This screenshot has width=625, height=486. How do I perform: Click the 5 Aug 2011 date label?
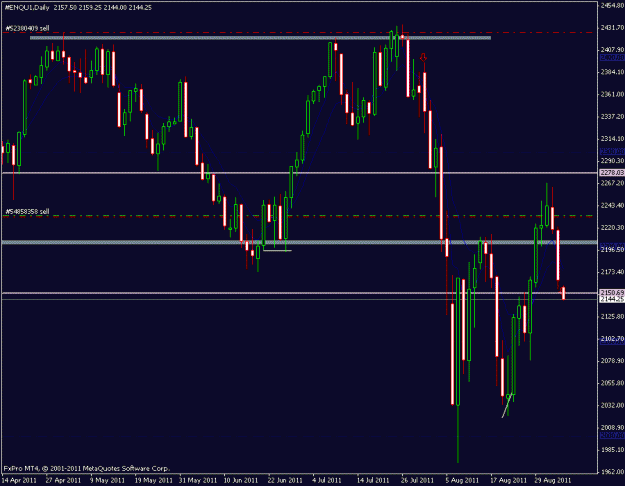(462, 480)
